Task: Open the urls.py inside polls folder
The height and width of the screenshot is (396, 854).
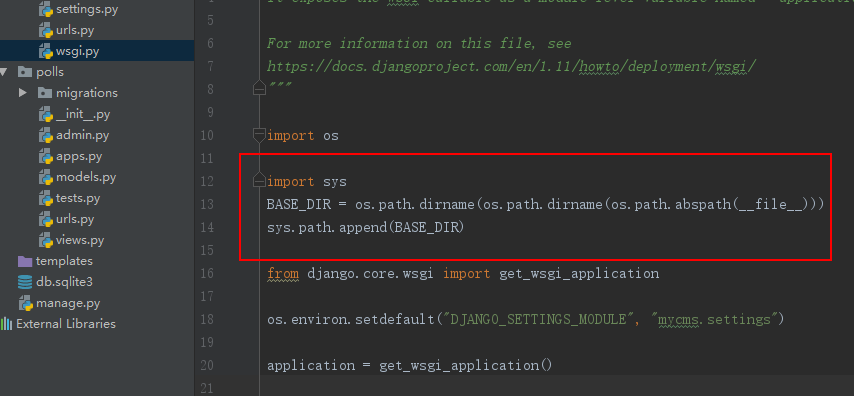Action: click(x=75, y=219)
